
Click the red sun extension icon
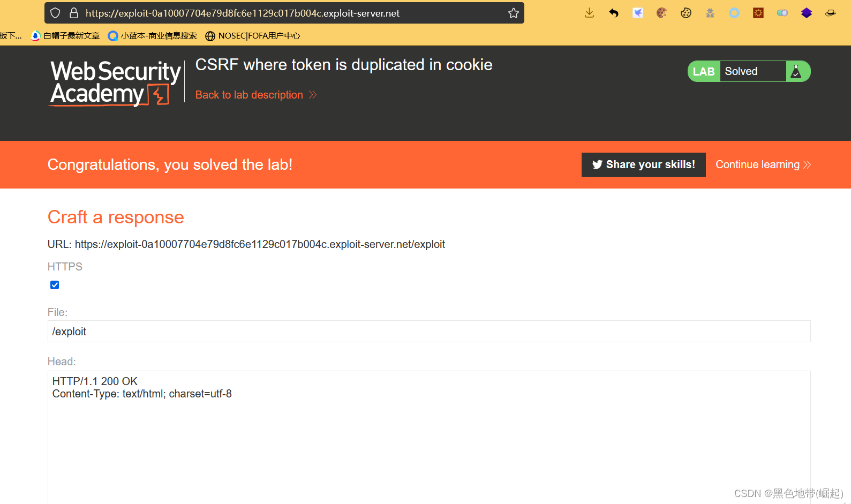[758, 13]
